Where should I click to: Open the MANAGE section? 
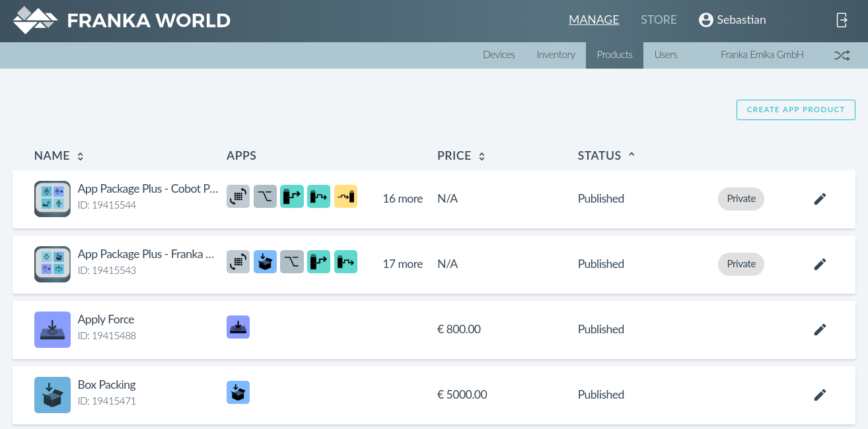(594, 20)
